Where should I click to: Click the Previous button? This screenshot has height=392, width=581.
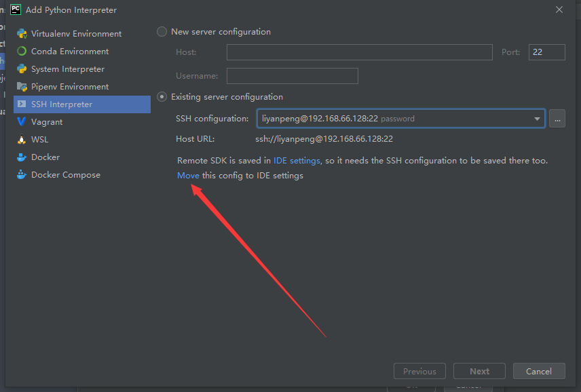[419, 371]
